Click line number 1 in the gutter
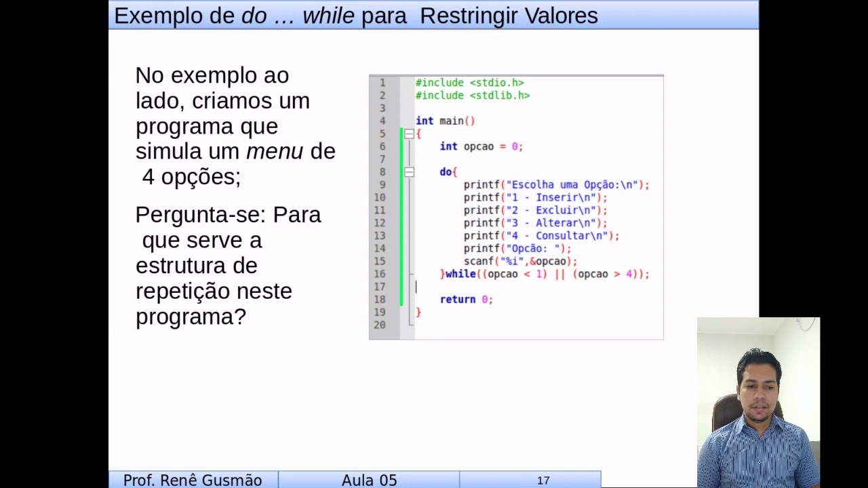868x488 pixels. (x=382, y=83)
